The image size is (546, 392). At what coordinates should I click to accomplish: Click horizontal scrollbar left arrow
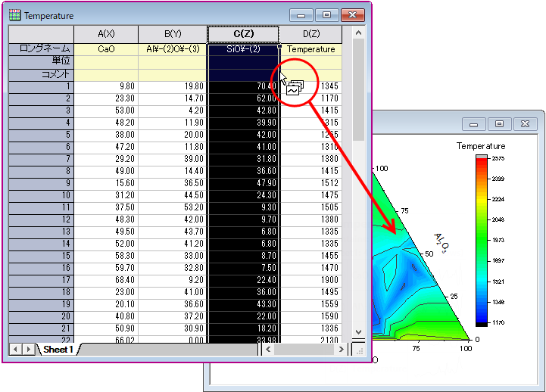coord(268,349)
